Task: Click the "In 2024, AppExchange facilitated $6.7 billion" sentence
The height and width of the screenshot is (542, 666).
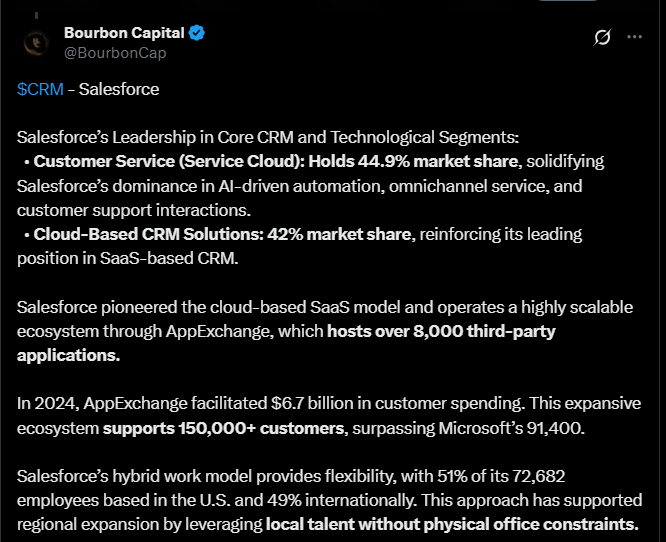Action: pos(210,404)
